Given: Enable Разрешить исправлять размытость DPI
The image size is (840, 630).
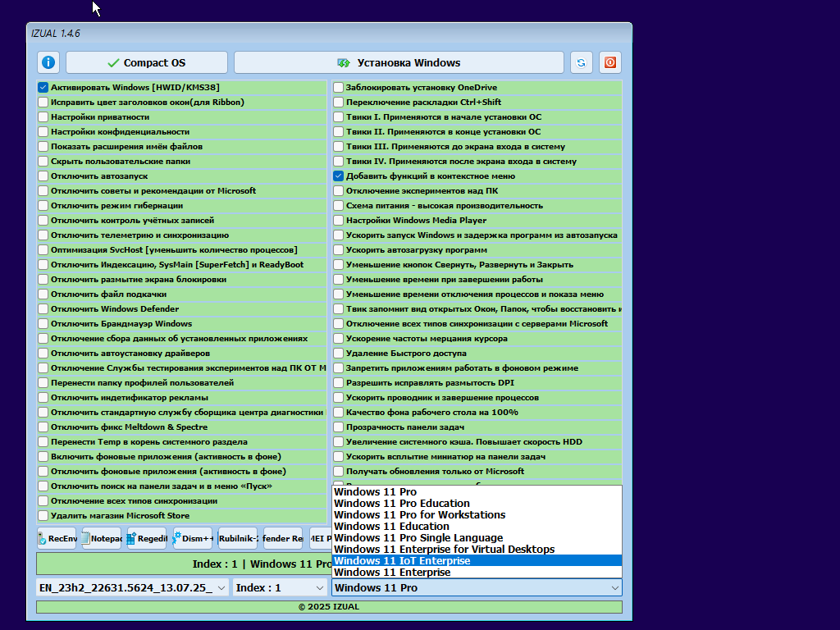Looking at the screenshot, I should click(x=339, y=383).
